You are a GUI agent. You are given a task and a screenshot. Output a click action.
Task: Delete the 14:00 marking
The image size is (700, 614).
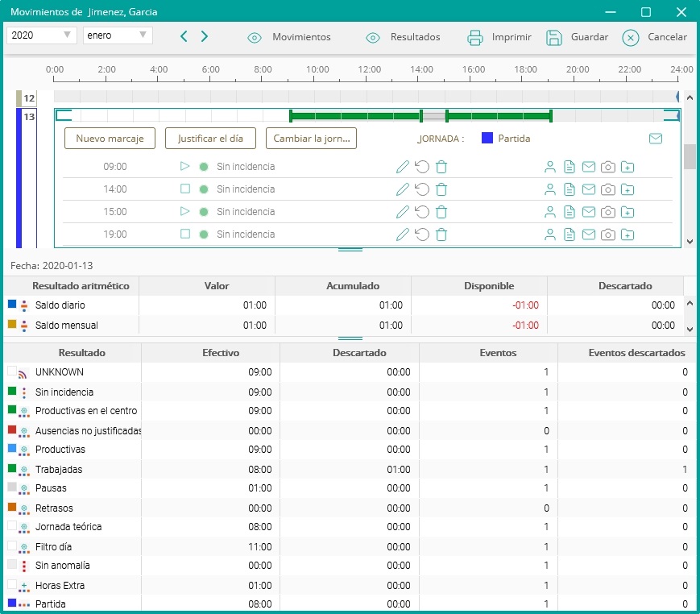(x=441, y=189)
